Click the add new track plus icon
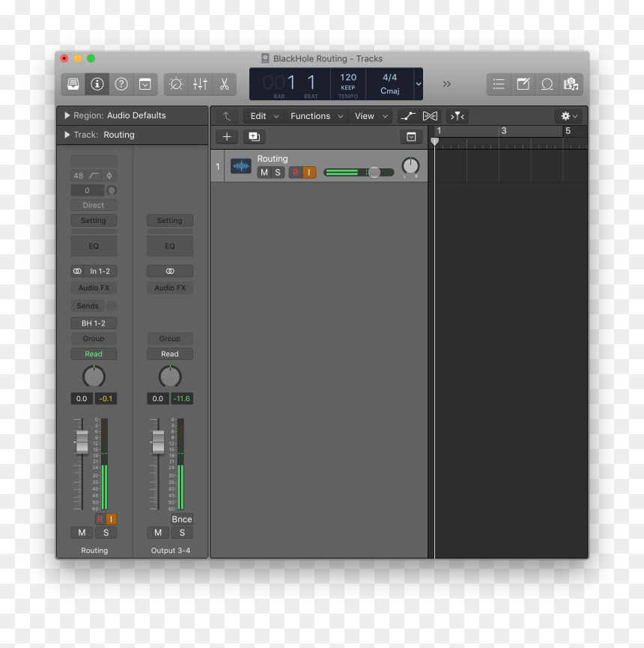 click(227, 137)
